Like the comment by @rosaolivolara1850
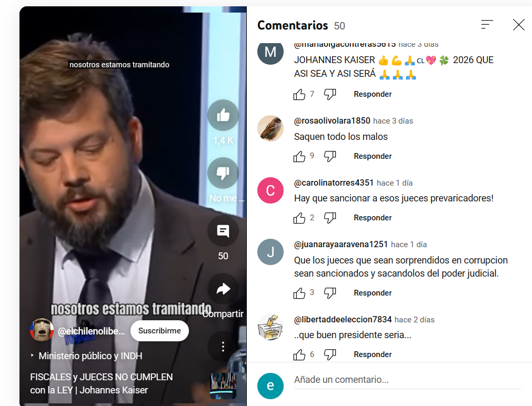532x406 pixels. pyautogui.click(x=299, y=156)
